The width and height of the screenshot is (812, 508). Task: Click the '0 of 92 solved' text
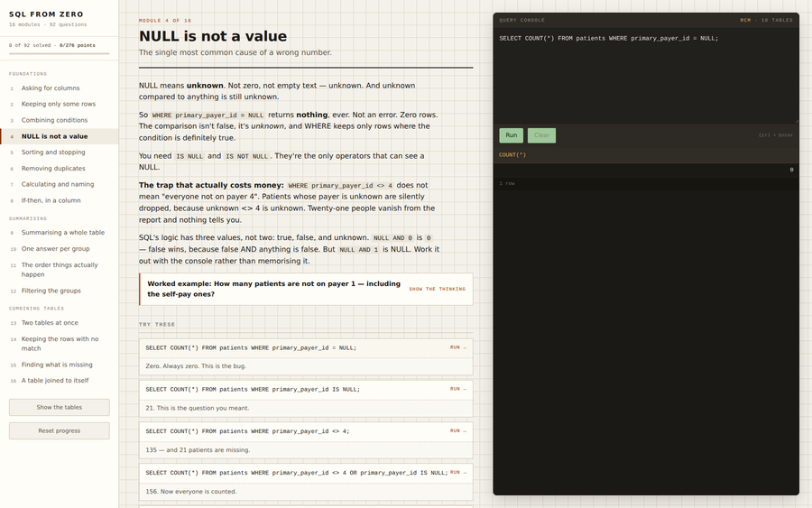point(30,46)
